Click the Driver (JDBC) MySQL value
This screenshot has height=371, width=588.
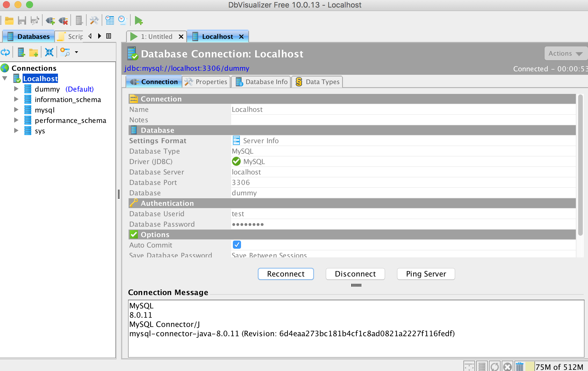[x=403, y=162]
